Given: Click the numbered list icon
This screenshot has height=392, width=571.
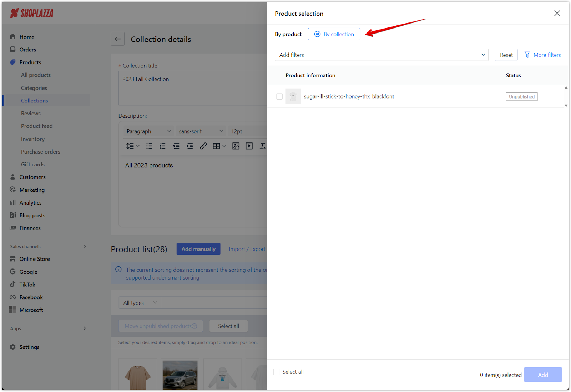Looking at the screenshot, I should point(162,146).
